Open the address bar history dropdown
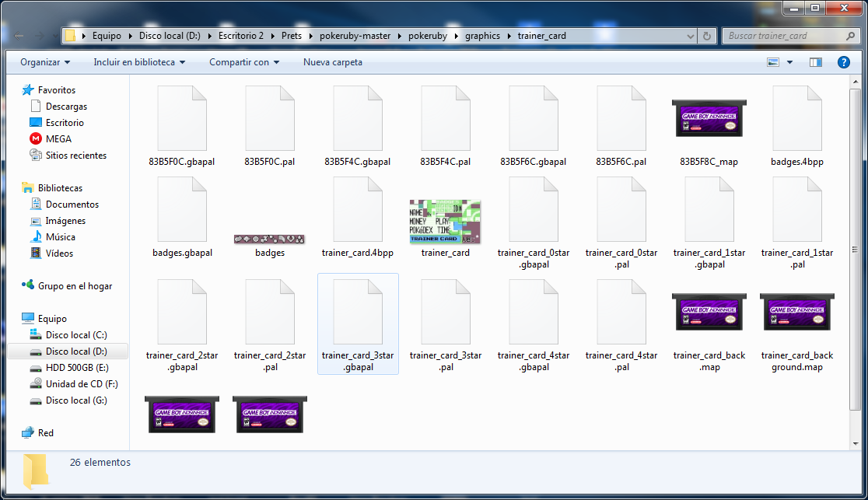 691,36
